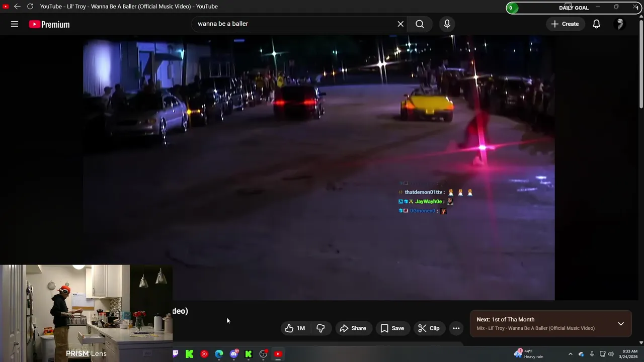
Task: Open Microsoft Edge from the taskbar
Action: tap(219, 354)
